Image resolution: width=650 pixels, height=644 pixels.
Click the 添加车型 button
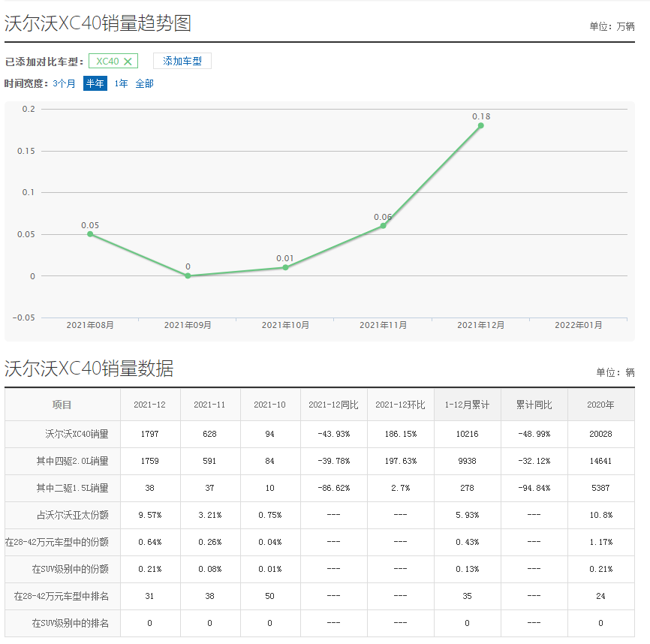click(182, 62)
